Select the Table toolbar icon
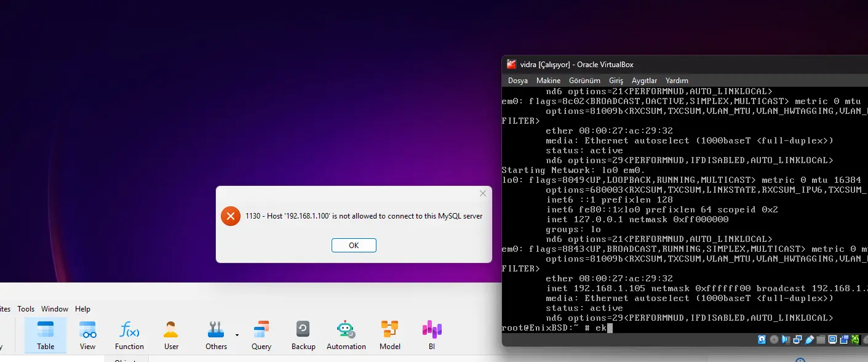Screen dimensions: 868x362 tap(46, 335)
